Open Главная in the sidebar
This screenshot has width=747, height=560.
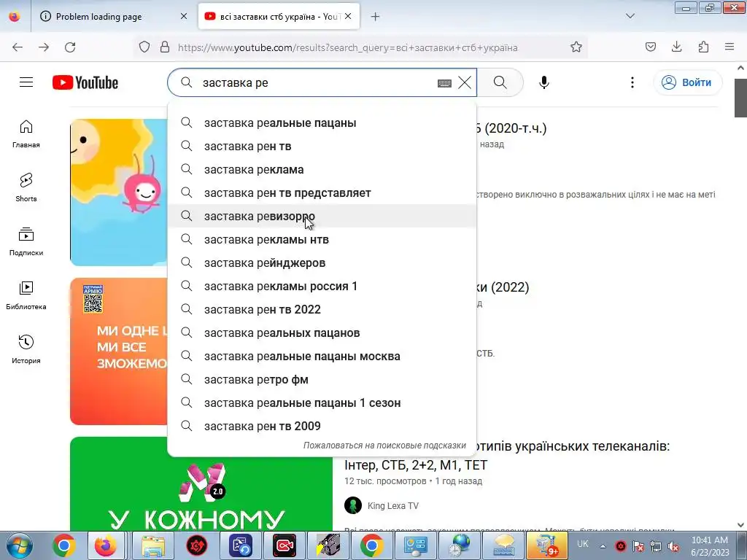26,134
